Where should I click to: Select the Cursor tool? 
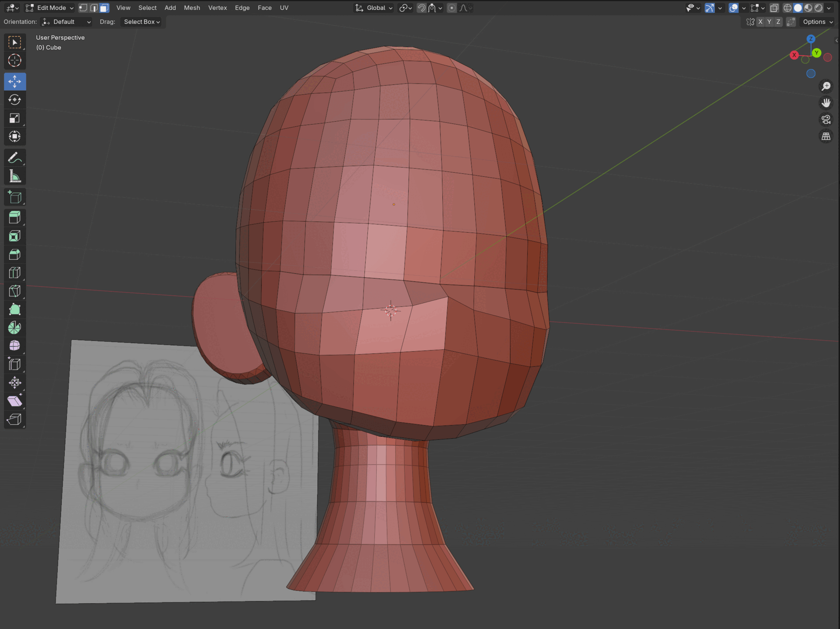pos(14,60)
